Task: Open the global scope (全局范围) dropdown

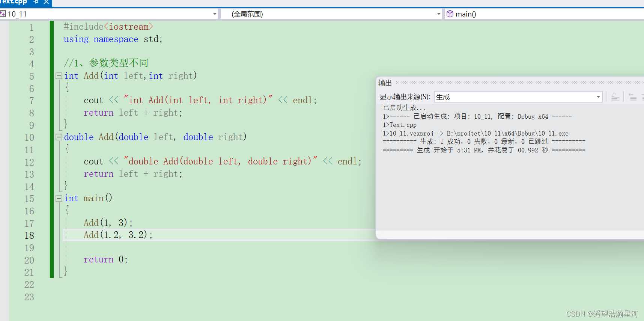Action: 439,14
